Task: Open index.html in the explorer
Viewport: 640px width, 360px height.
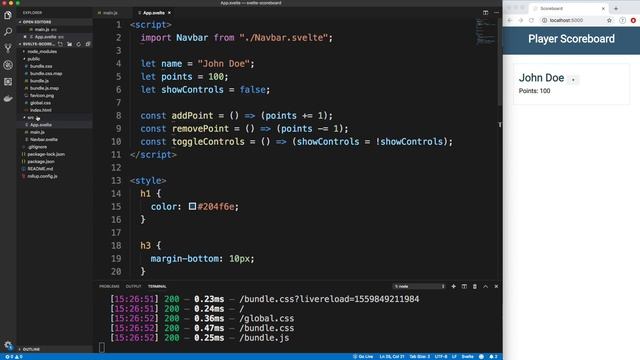Action: pyautogui.click(x=40, y=110)
